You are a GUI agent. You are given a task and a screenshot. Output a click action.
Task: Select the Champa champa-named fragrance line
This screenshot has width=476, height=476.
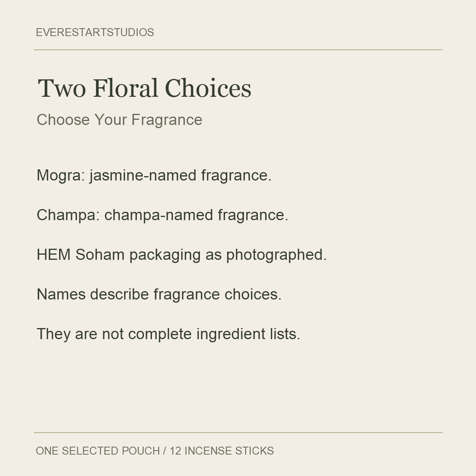point(162,215)
